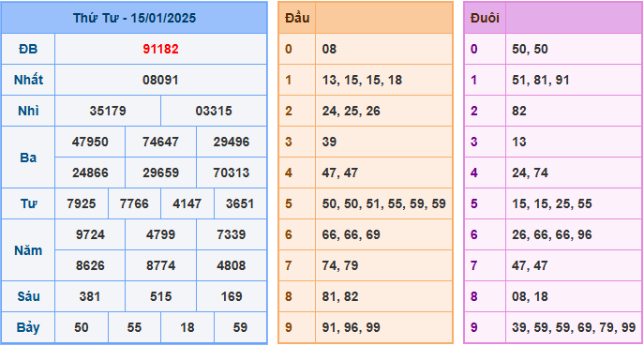Select Bảy prize cell 50

tap(82, 327)
